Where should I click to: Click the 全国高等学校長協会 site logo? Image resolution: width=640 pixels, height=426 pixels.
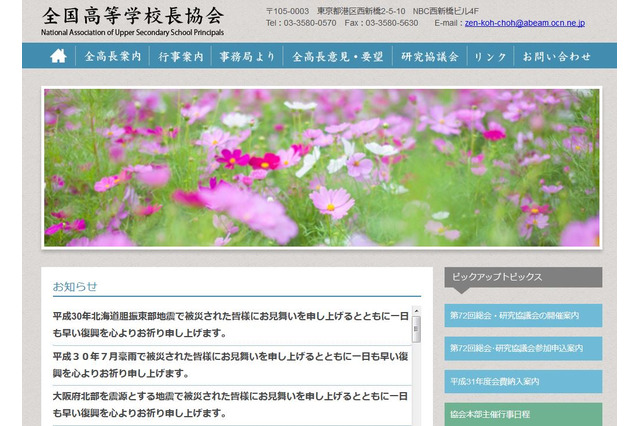[133, 16]
